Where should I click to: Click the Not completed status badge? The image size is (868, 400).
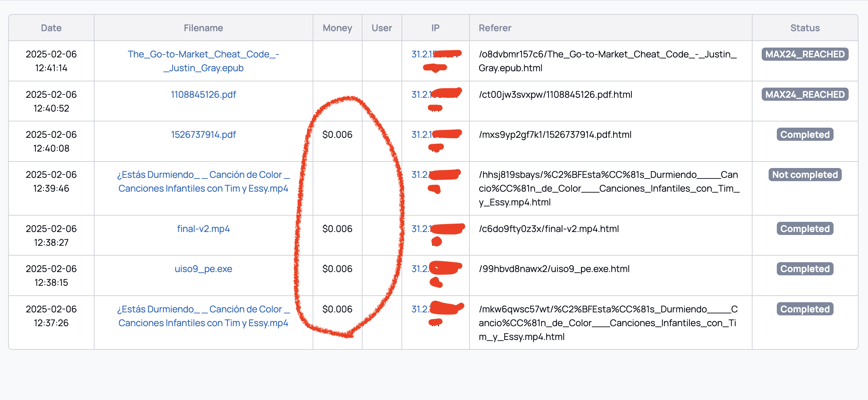click(805, 175)
